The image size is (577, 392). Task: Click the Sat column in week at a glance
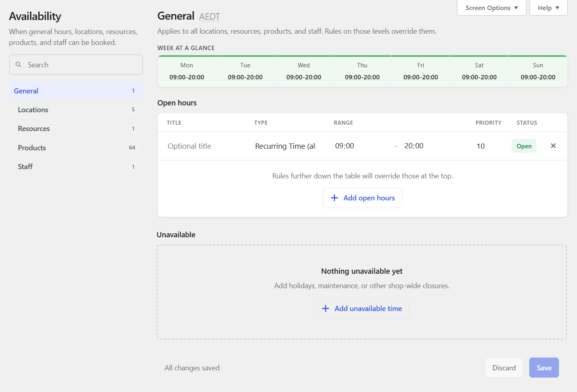[x=479, y=71]
